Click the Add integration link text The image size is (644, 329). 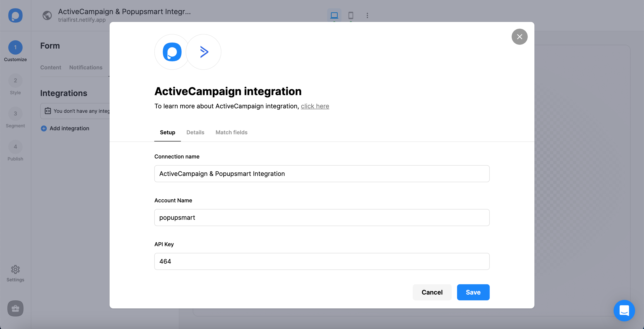pyautogui.click(x=69, y=128)
